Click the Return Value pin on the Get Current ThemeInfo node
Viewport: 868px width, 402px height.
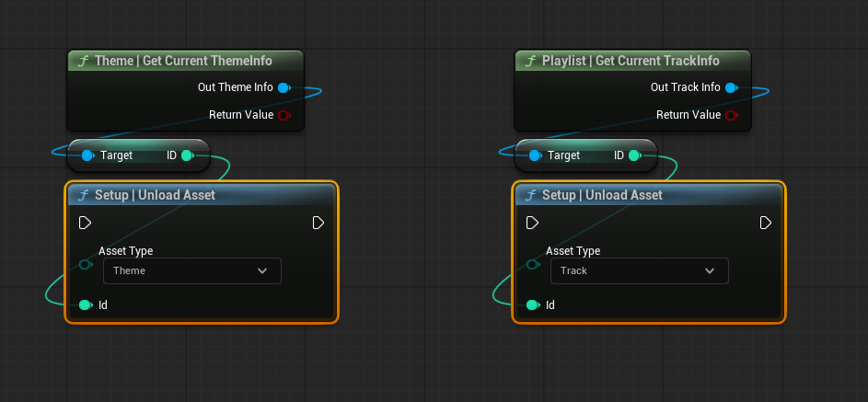coord(284,115)
